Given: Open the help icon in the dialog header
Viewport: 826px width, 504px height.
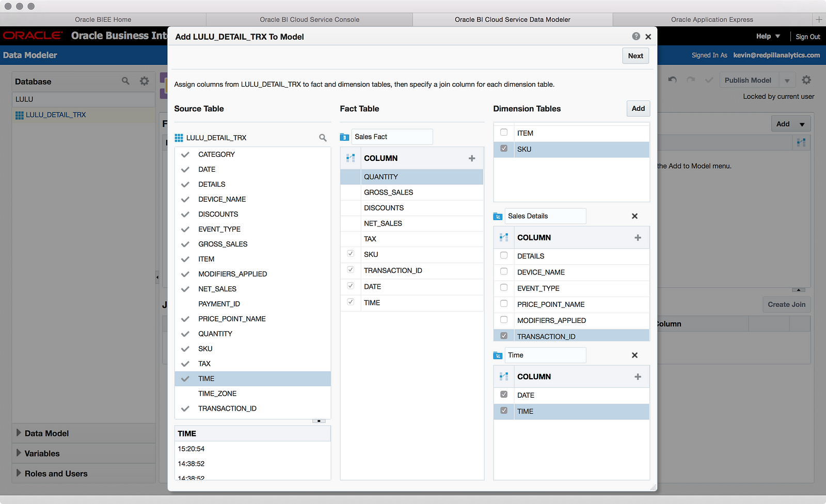Looking at the screenshot, I should pyautogui.click(x=636, y=36).
